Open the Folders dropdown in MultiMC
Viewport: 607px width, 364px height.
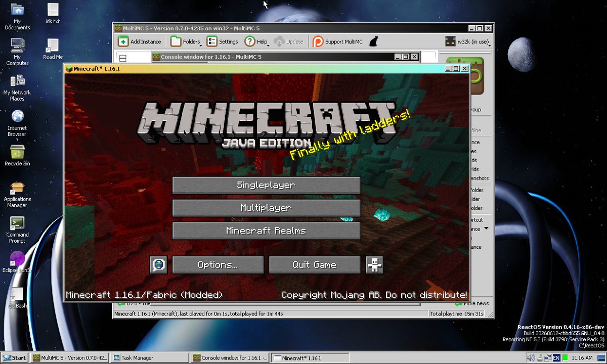click(x=186, y=41)
